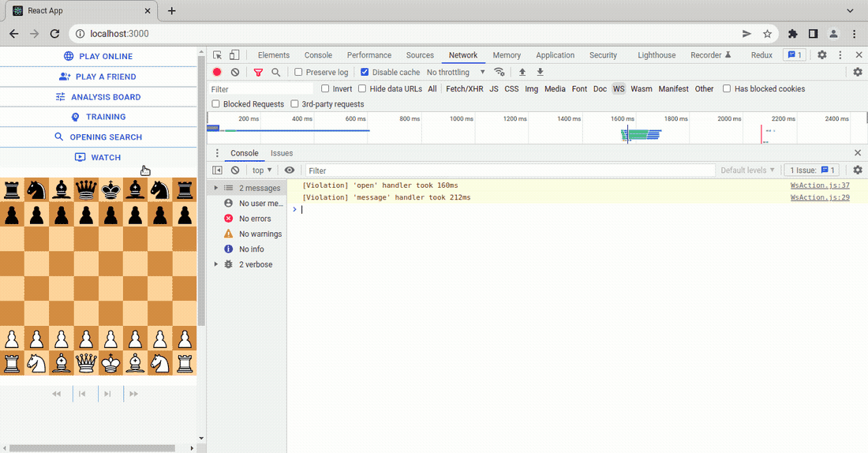Open the browser side panel icon

pos(813,34)
